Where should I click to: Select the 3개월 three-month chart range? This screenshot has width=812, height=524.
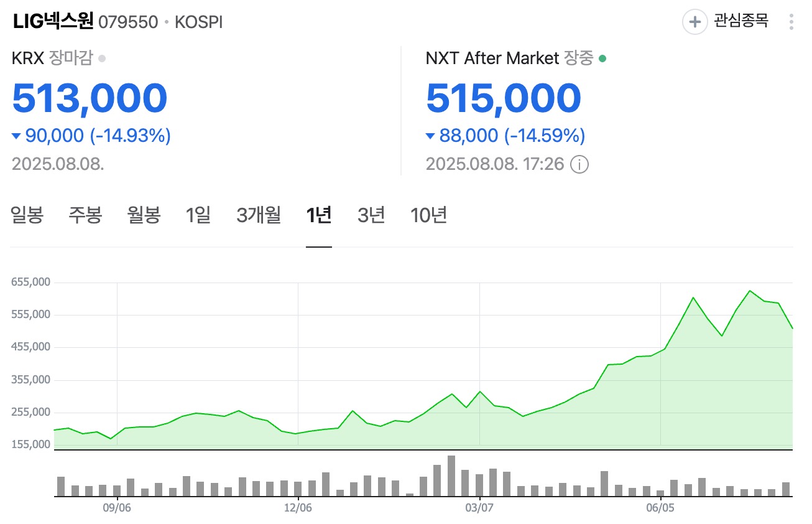(259, 215)
